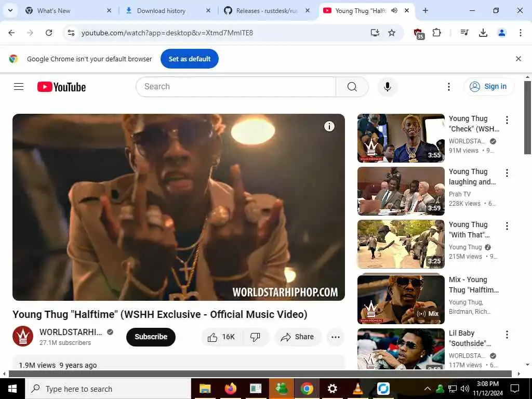This screenshot has height=399, width=532.
Task: Open Lil Baby "Southside" thumbnail
Action: 401,349
